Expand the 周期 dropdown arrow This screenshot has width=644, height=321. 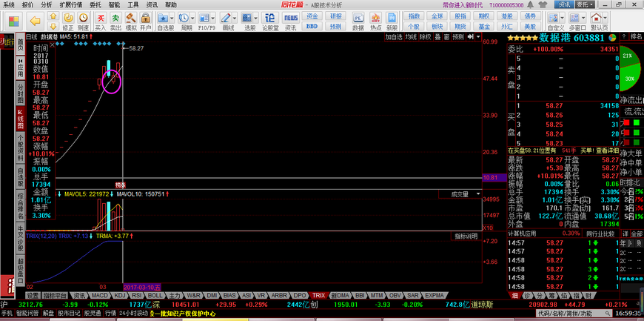pos(192,18)
